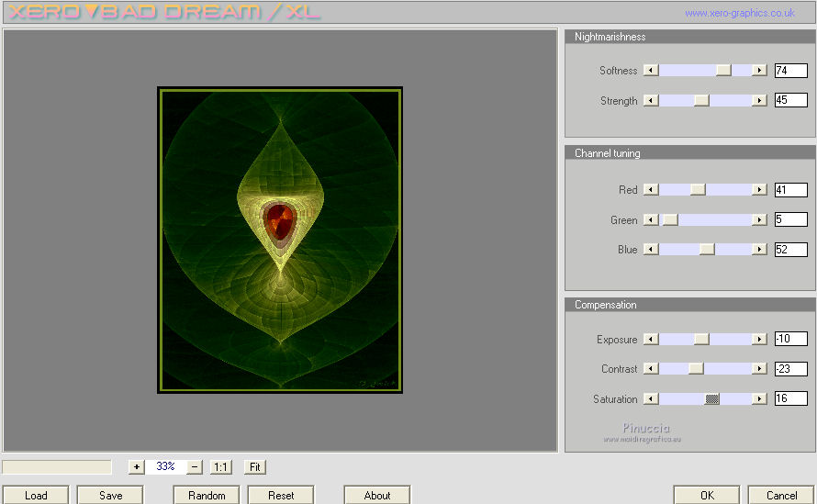The height and width of the screenshot is (504, 817).
Task: Click the Blue slider thumb
Action: coord(707,249)
